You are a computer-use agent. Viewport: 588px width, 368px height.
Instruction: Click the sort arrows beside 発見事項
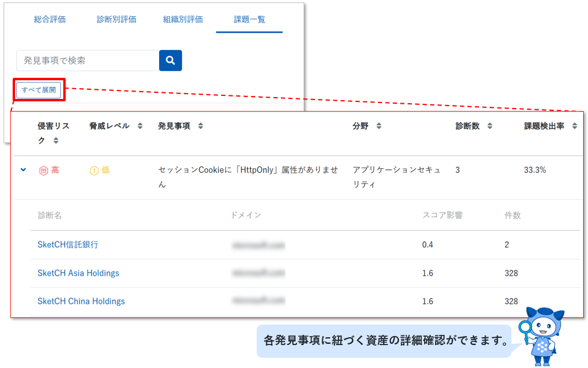(199, 126)
